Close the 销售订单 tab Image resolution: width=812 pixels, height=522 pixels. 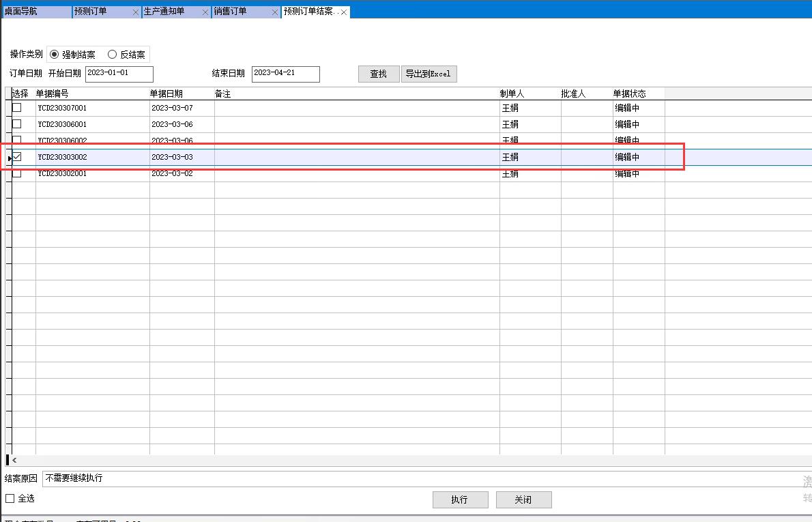[275, 12]
